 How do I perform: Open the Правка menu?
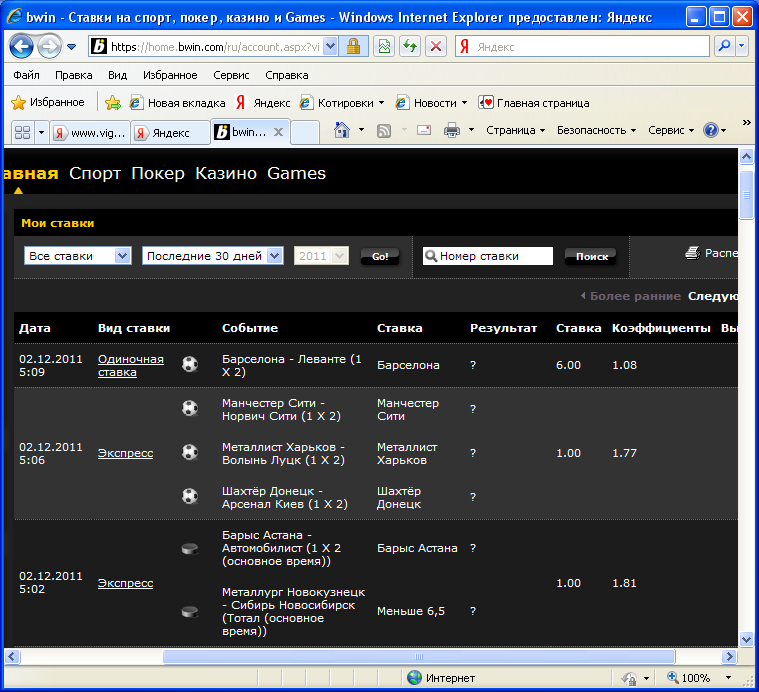pyautogui.click(x=74, y=75)
